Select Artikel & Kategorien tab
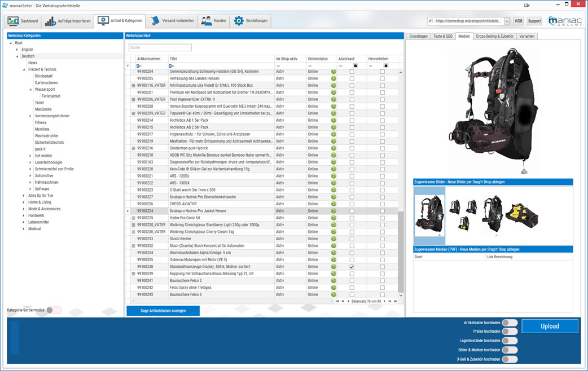This screenshot has height=371, width=588. (120, 21)
